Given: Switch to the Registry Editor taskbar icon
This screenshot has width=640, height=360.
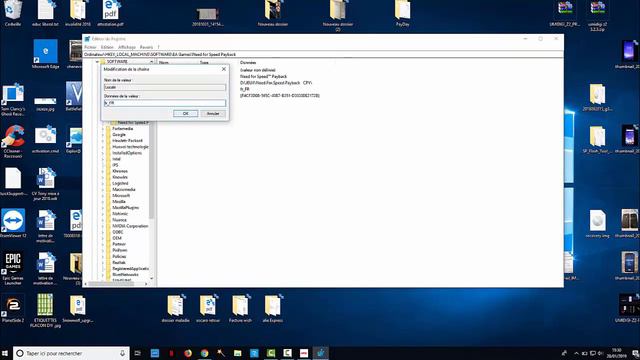Looking at the screenshot, I should 320,353.
